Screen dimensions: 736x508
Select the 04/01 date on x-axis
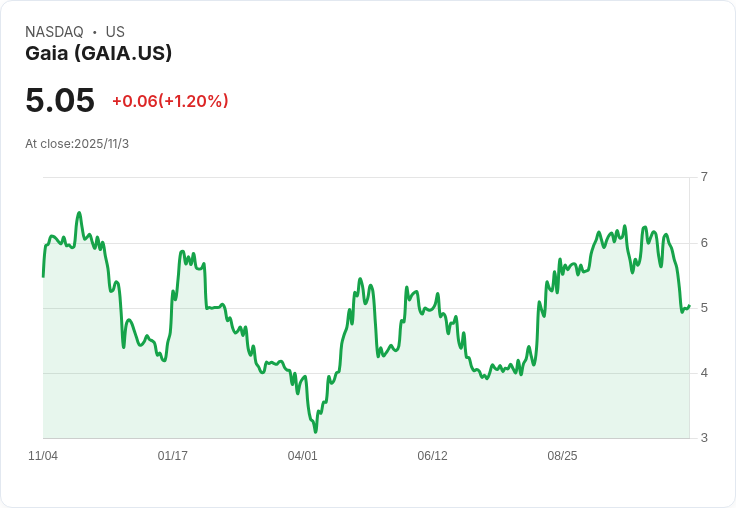[x=302, y=456]
